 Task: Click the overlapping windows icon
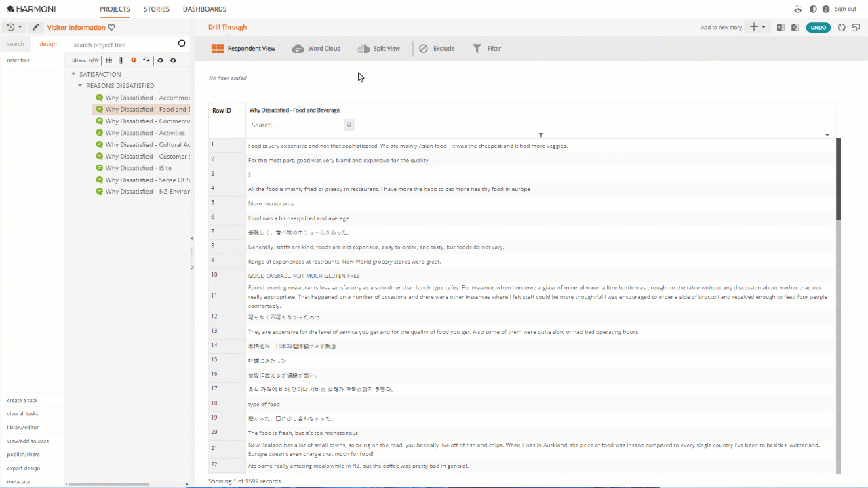856,28
